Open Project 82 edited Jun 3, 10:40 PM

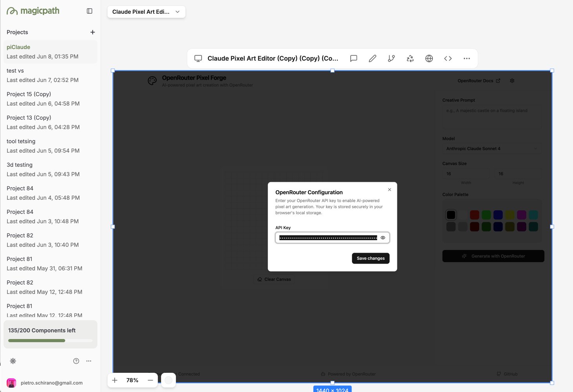50,240
